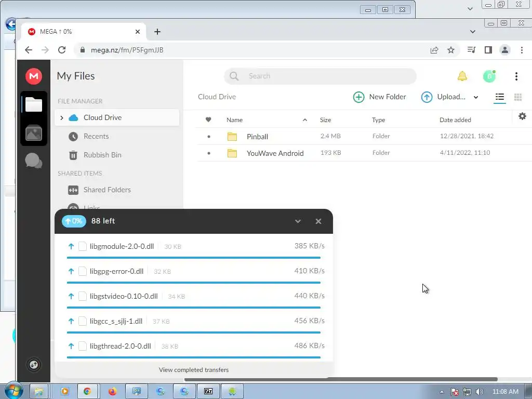Sort by the Type column header

point(378,120)
